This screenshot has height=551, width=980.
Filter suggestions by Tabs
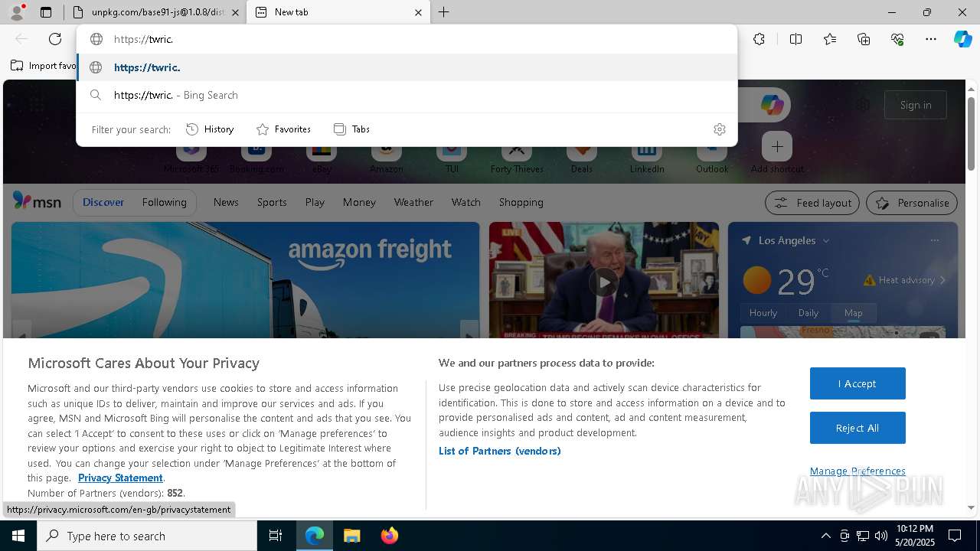click(x=351, y=129)
